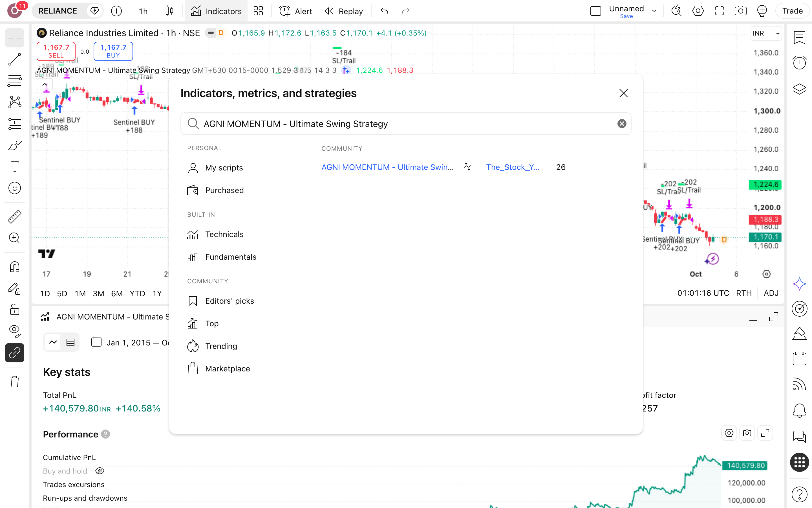
Task: Open the Replay mode
Action: (344, 11)
